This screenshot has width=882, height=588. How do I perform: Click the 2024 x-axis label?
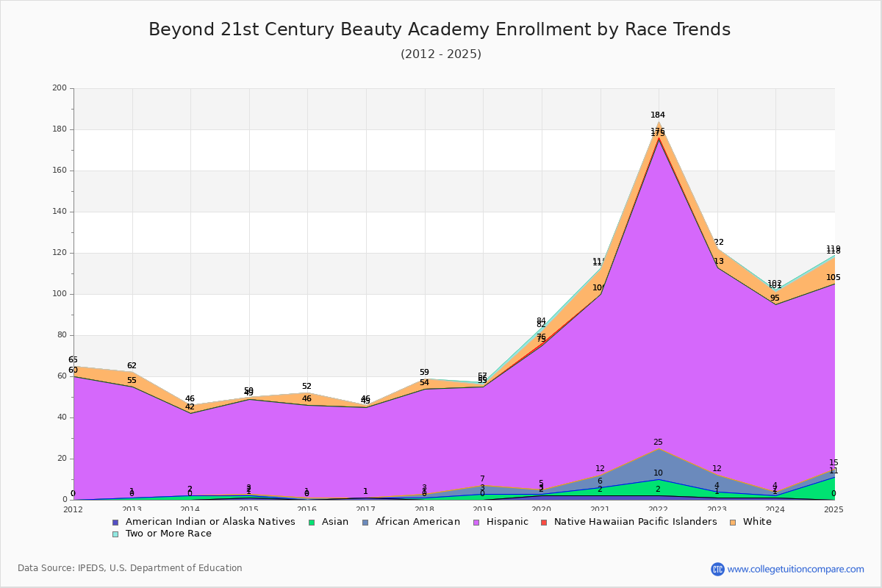(x=776, y=509)
